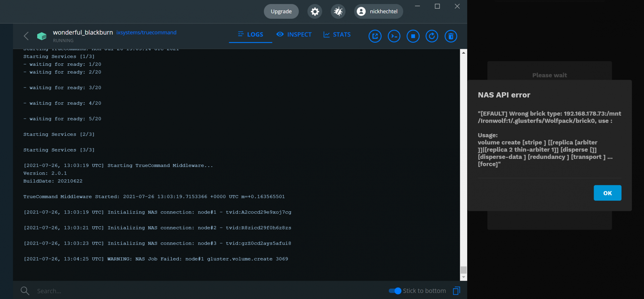Open ixsystems/truecommand image link
Image resolution: width=644 pixels, height=299 pixels.
pyautogui.click(x=146, y=33)
